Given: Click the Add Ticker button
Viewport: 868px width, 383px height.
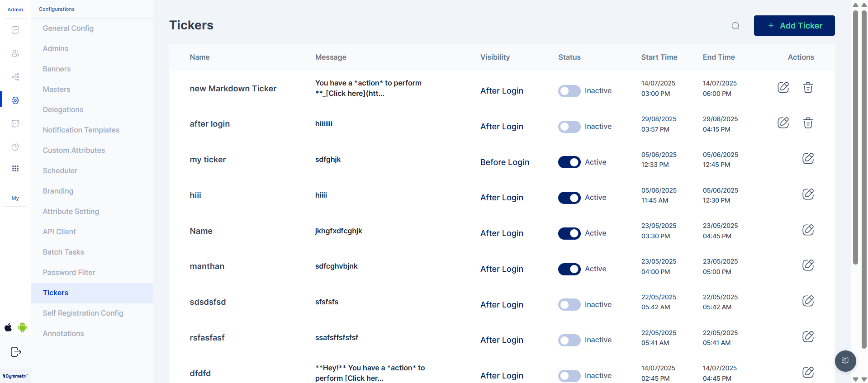Looking at the screenshot, I should pyautogui.click(x=794, y=26).
